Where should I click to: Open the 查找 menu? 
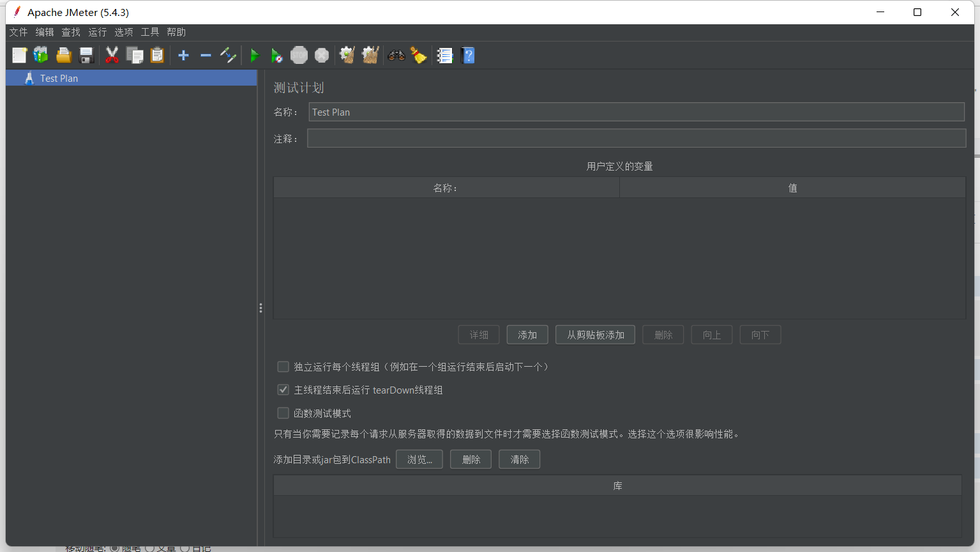click(x=71, y=32)
